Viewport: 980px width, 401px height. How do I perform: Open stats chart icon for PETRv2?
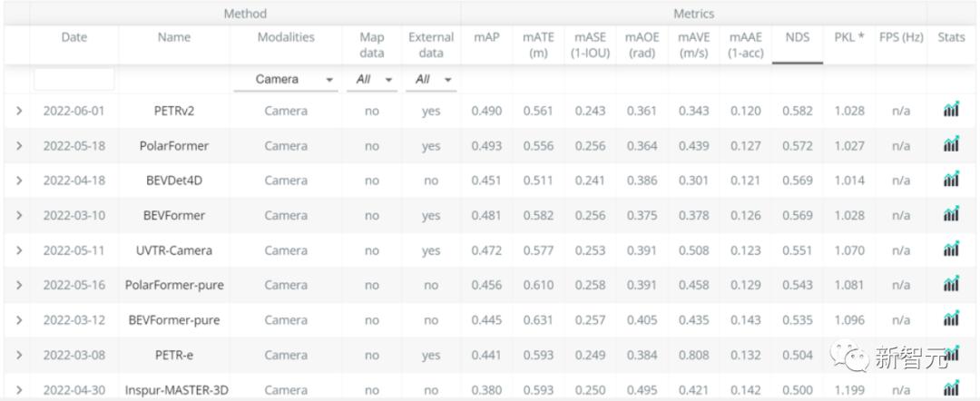[951, 111]
